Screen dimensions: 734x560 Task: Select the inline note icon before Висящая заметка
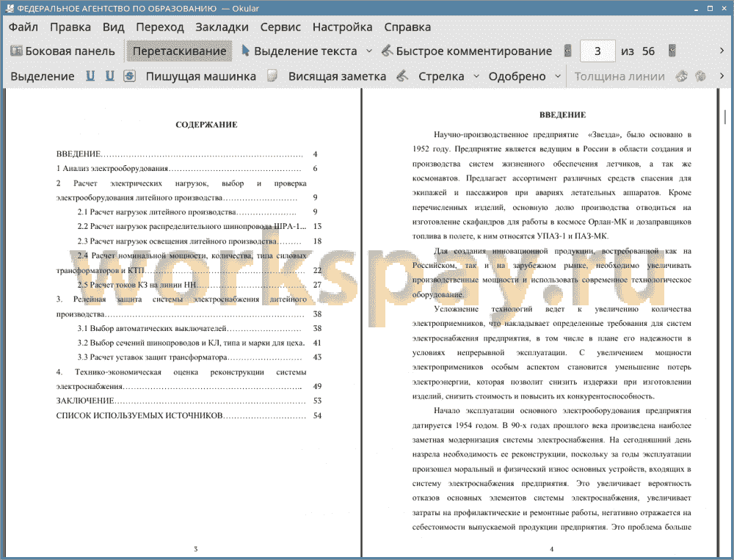coord(272,76)
